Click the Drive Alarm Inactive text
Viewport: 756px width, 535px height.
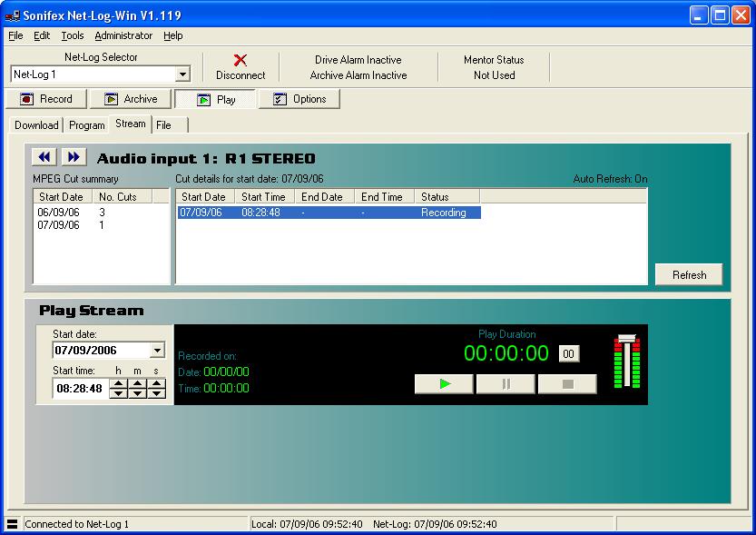coord(358,60)
